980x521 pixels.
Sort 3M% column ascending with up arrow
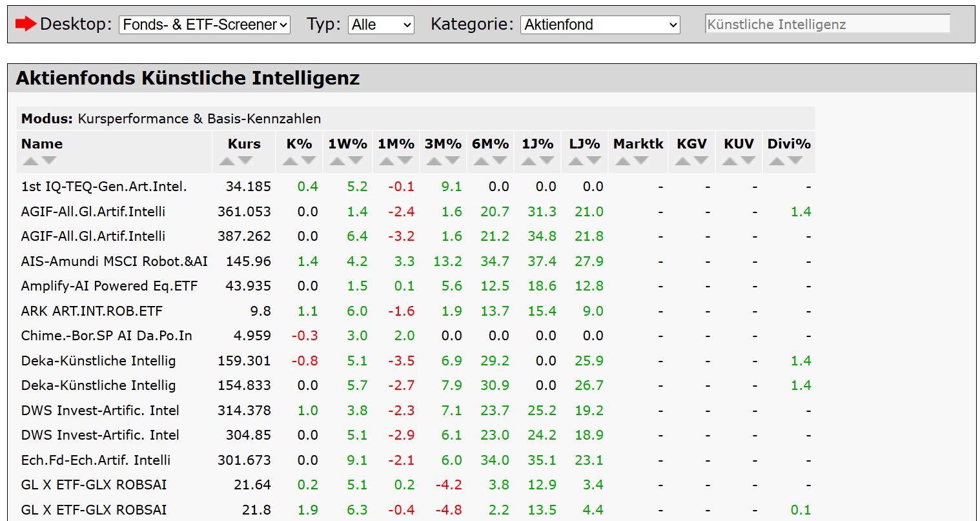[x=434, y=161]
